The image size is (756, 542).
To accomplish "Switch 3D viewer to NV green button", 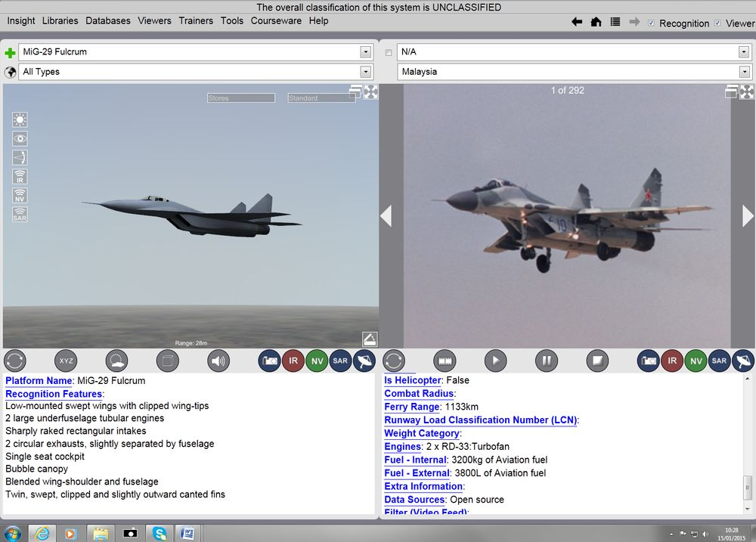I will (317, 361).
